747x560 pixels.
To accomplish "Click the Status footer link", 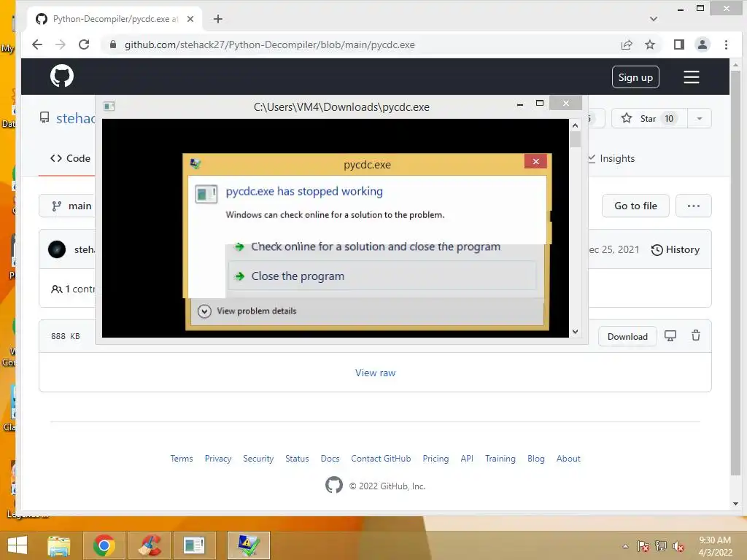I will click(x=297, y=459).
